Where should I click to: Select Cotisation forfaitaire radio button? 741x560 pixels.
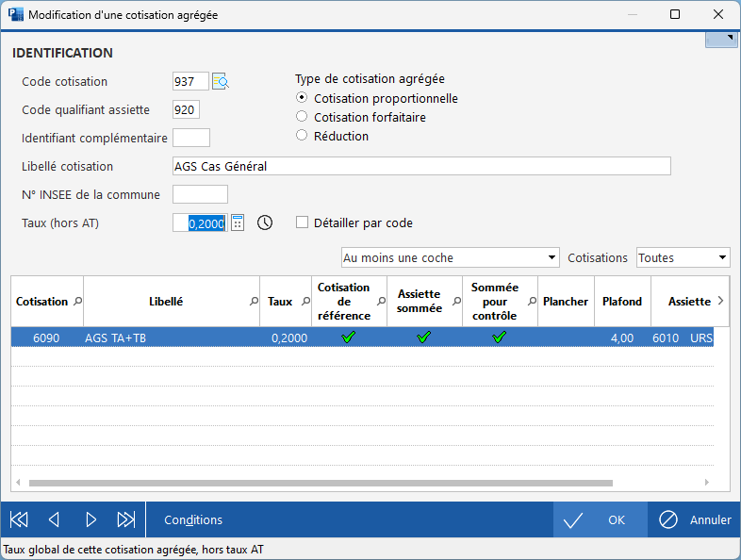(x=302, y=117)
